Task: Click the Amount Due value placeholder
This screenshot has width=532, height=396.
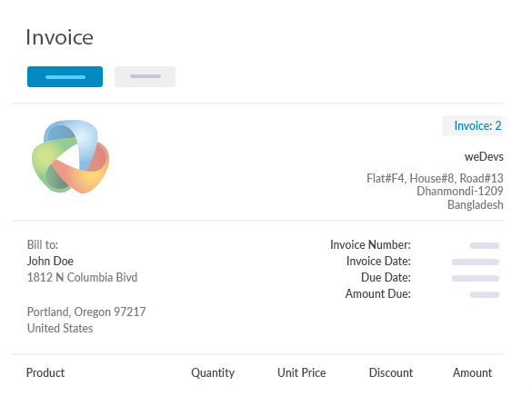Action: [485, 294]
